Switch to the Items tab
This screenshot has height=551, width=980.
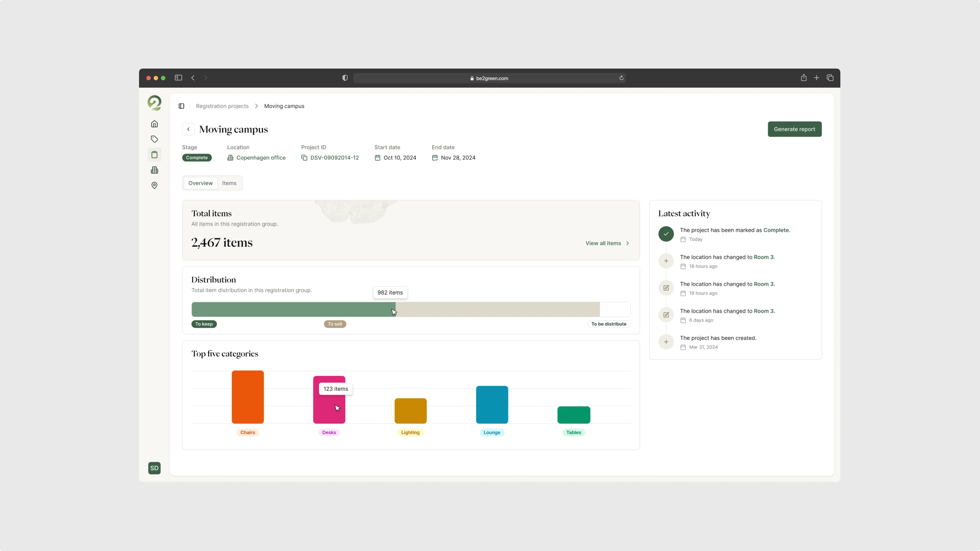(229, 183)
